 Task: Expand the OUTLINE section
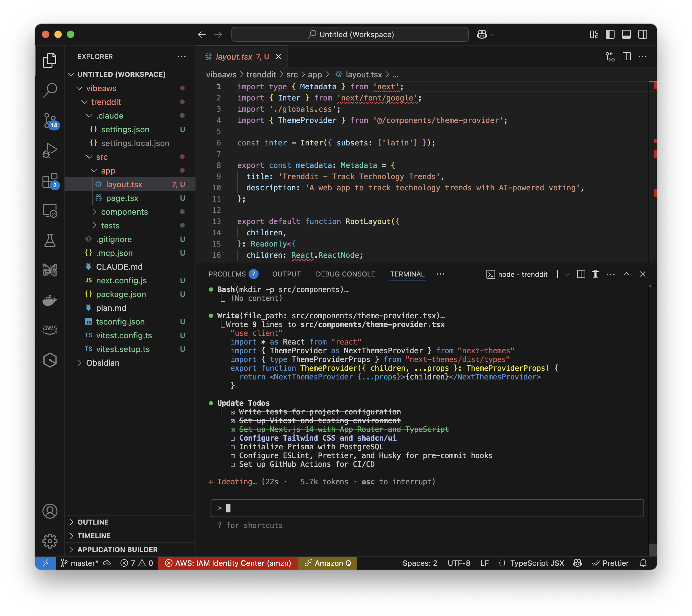(93, 522)
